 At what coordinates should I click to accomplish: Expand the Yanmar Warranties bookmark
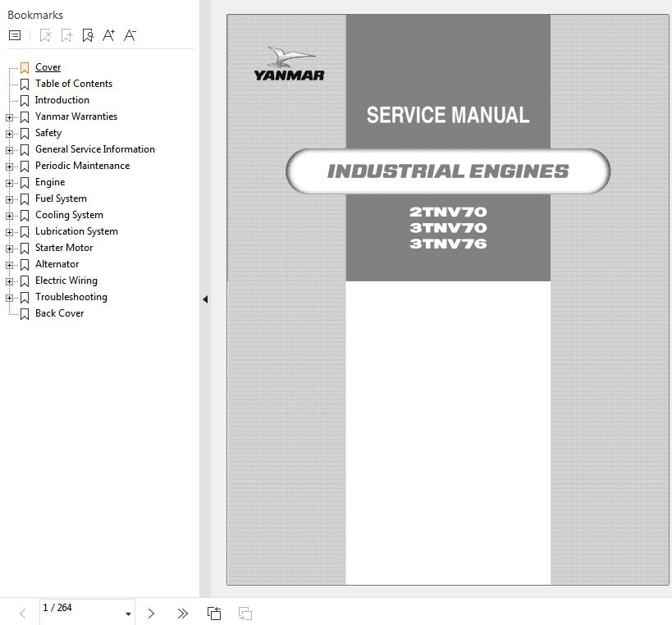[9, 117]
